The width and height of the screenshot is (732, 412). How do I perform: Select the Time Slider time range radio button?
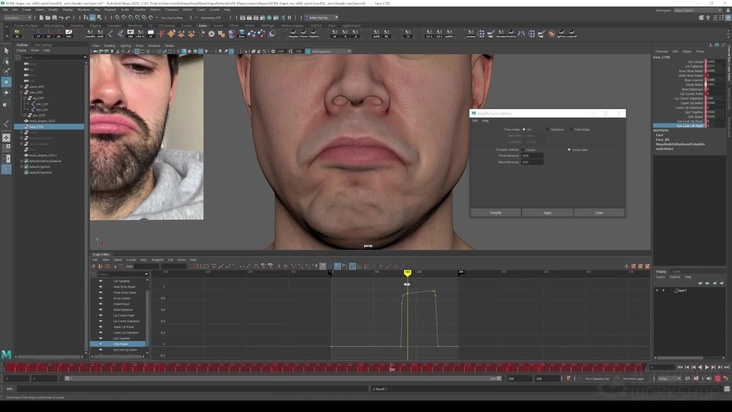pyautogui.click(x=571, y=129)
